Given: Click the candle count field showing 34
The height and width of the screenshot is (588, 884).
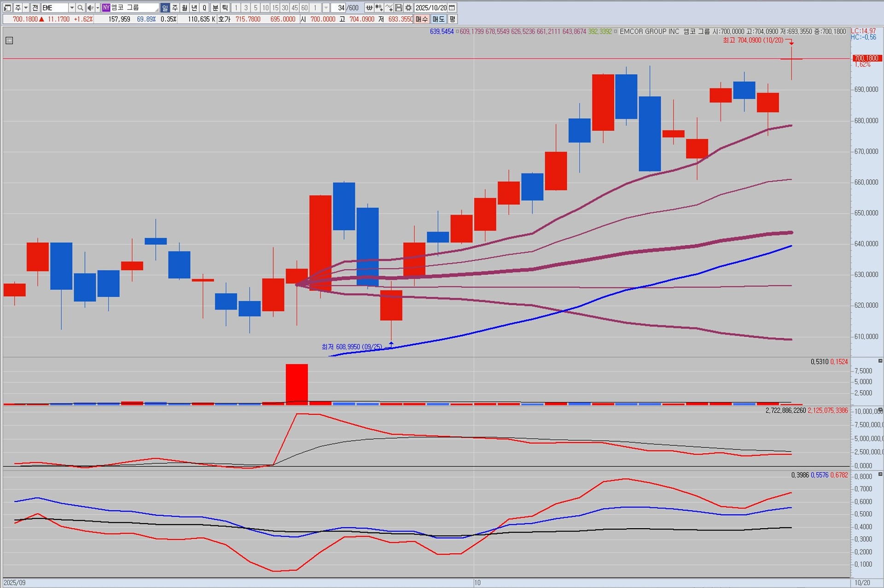Looking at the screenshot, I should pos(341,8).
